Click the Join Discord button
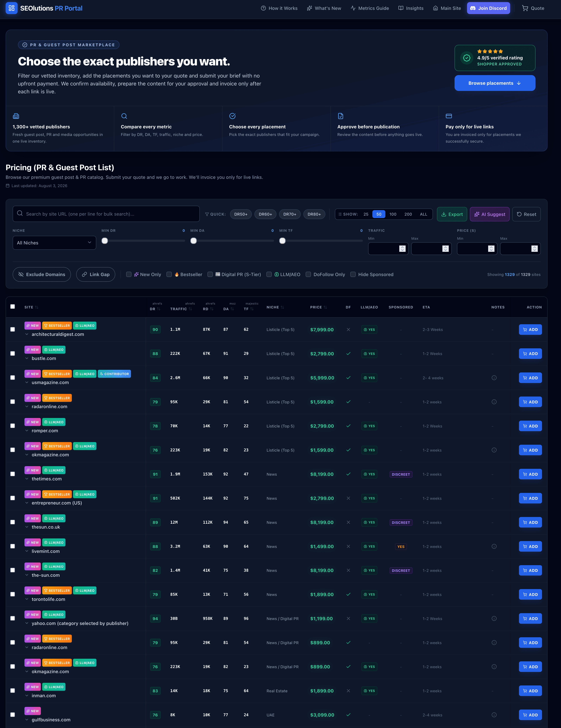Viewport: 561px width, 728px height. coord(488,8)
